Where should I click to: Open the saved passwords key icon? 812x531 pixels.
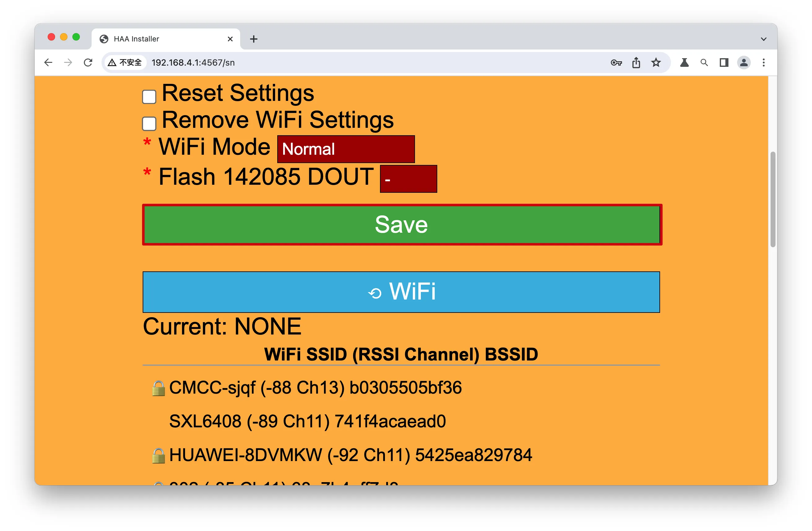[616, 63]
